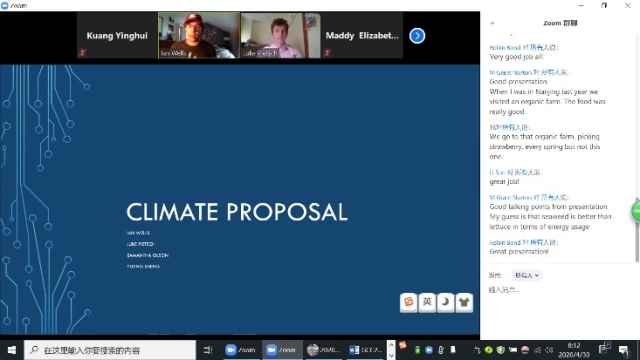
Task: Open the shirt skin icon on the input bar
Action: [464, 302]
